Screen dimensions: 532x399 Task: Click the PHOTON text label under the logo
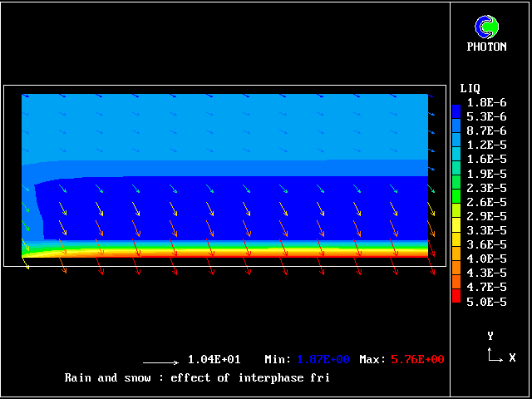(486, 47)
